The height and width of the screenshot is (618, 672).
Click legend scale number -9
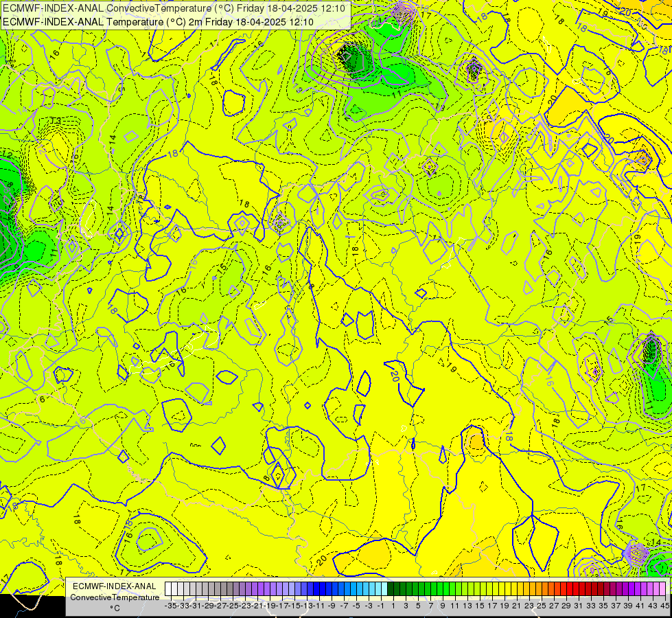coord(332,606)
